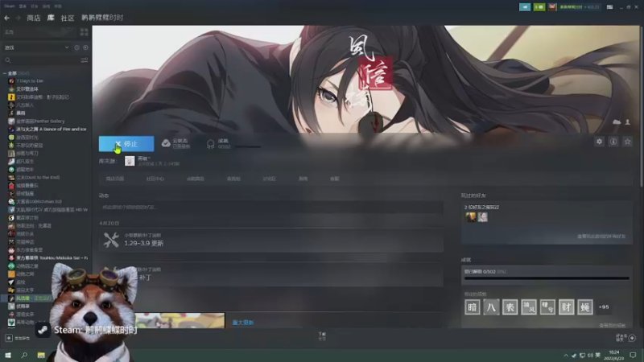Open the 社区 community tab
This screenshot has width=644, height=362.
[68, 18]
